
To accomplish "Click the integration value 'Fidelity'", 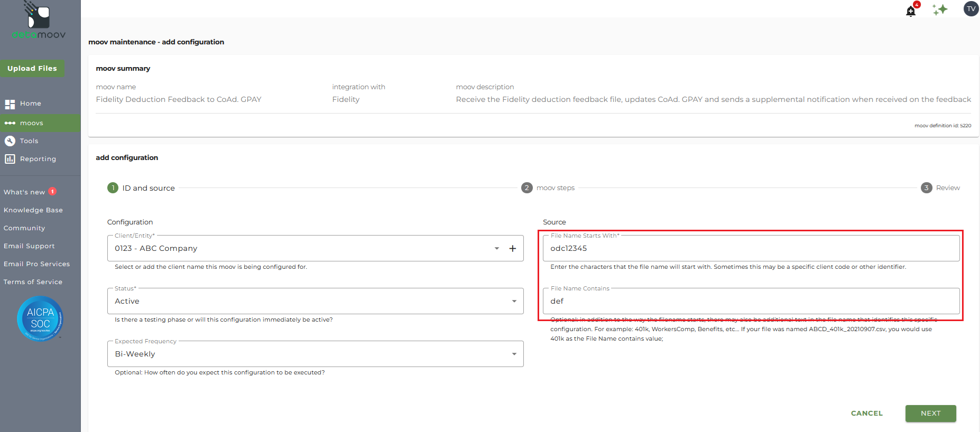I will click(346, 99).
